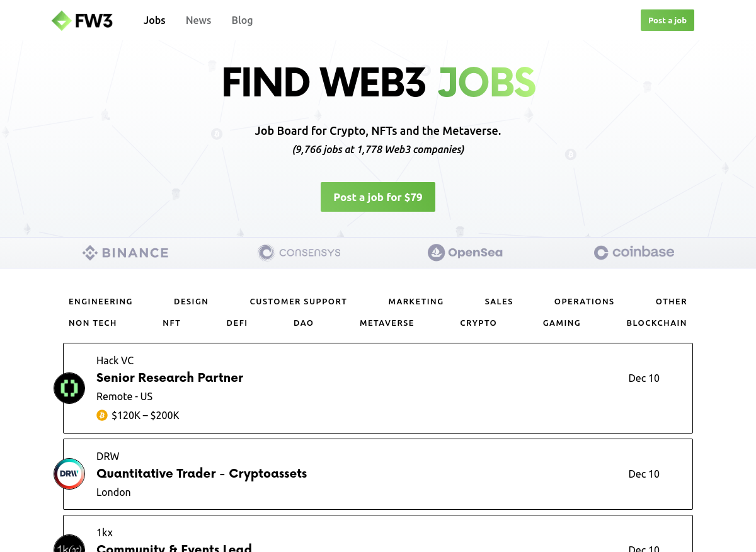Open Quantitative Trader - Cryptoassets job
The image size is (756, 552).
coord(378,474)
